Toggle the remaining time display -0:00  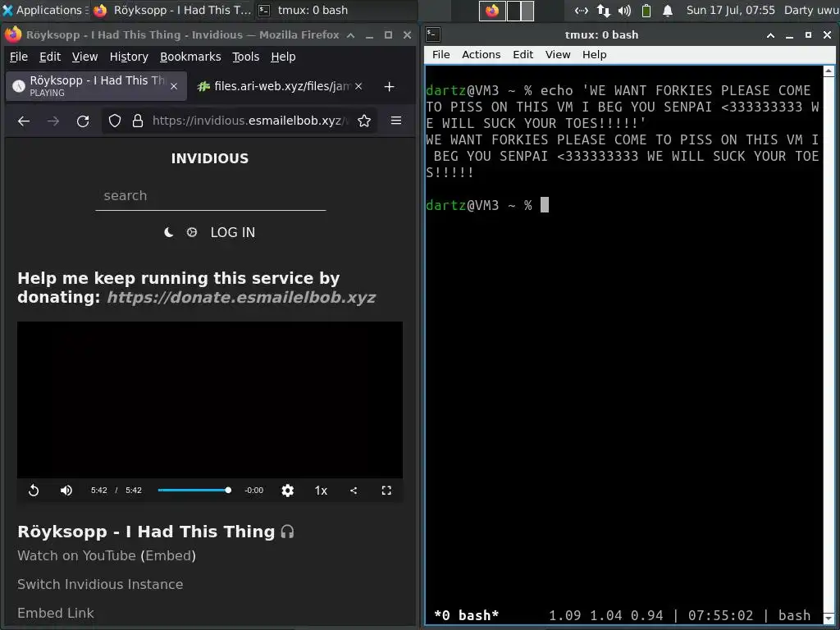pos(254,491)
